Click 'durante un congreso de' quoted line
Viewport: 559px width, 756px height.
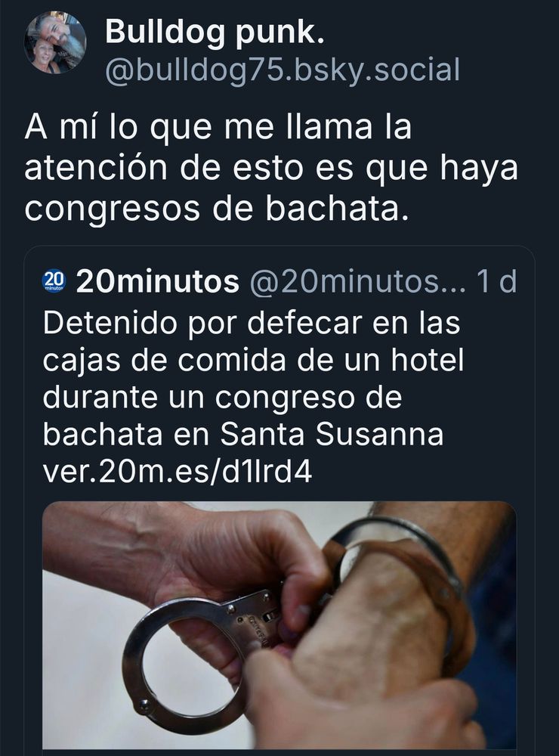click(x=223, y=398)
